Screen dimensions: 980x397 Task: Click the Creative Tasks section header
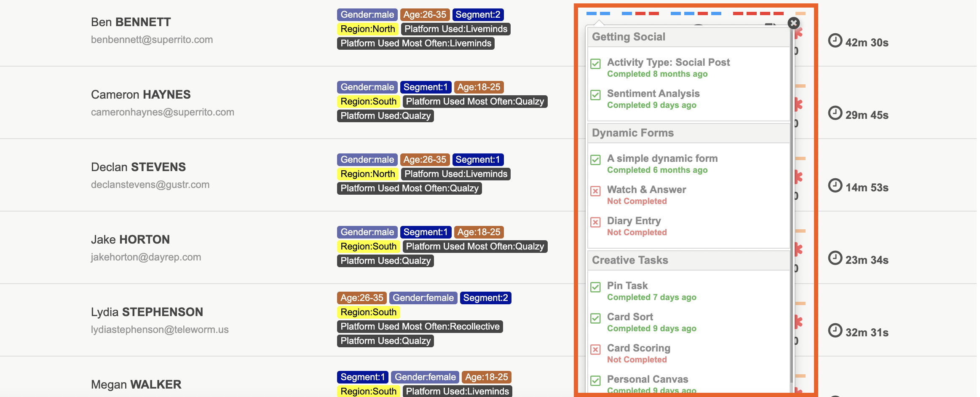pos(630,260)
